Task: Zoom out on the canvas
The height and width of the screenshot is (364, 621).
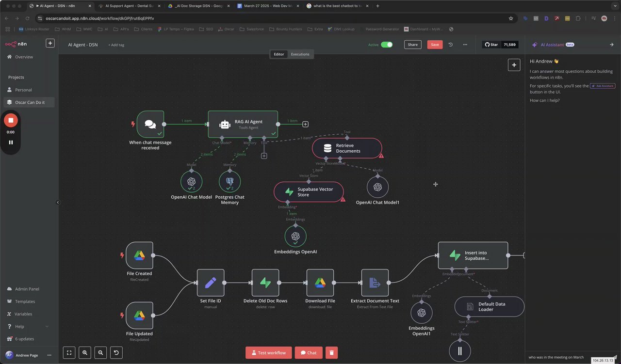Action: (x=100, y=353)
